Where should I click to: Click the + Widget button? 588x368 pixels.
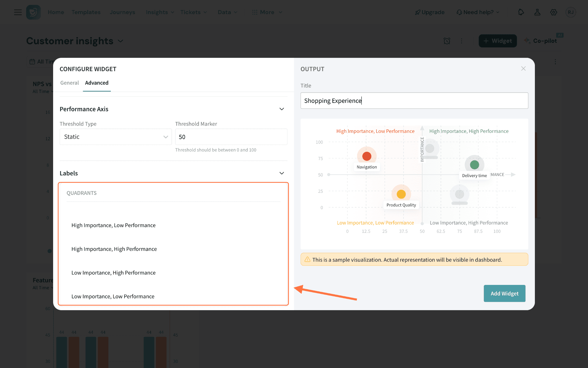(x=498, y=41)
